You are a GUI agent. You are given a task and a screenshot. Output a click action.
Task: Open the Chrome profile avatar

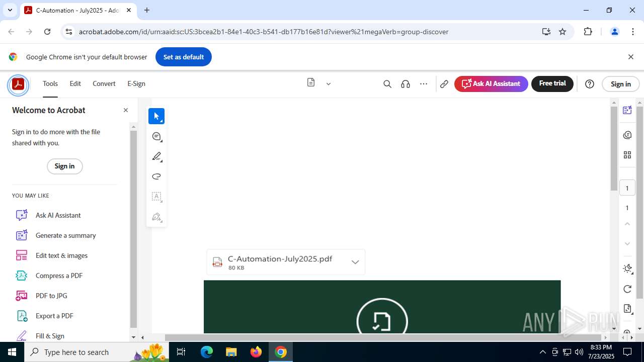click(614, 32)
